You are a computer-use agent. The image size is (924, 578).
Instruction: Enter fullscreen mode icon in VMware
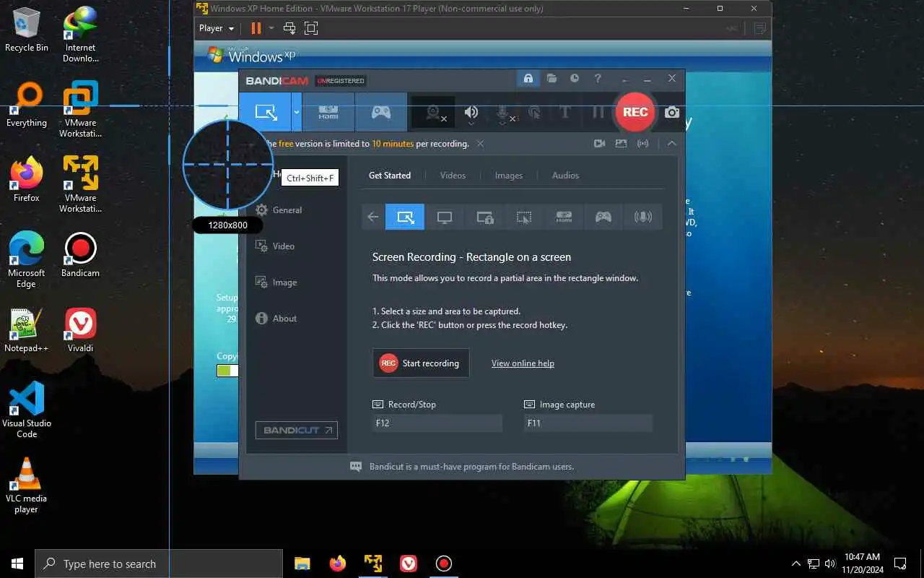click(x=311, y=28)
